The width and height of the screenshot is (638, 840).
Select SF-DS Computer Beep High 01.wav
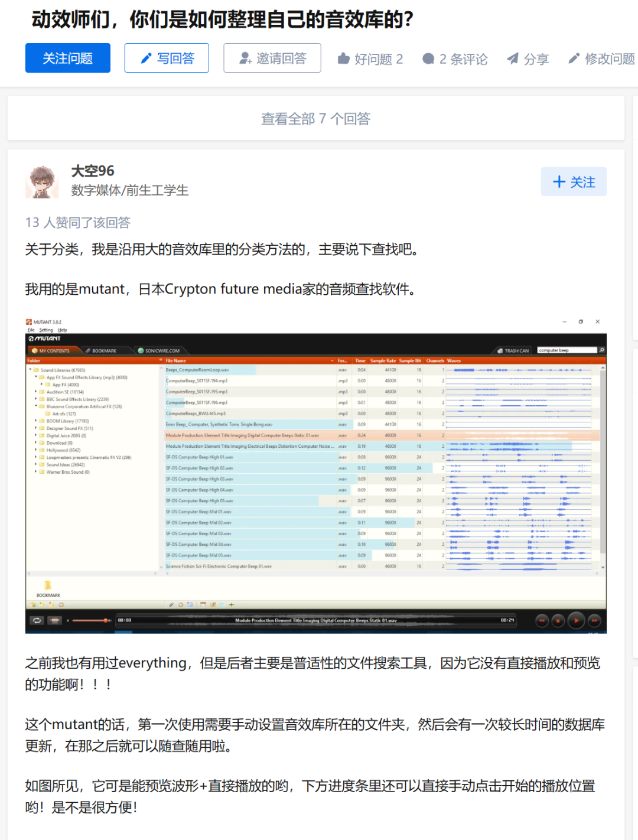pyautogui.click(x=382, y=457)
